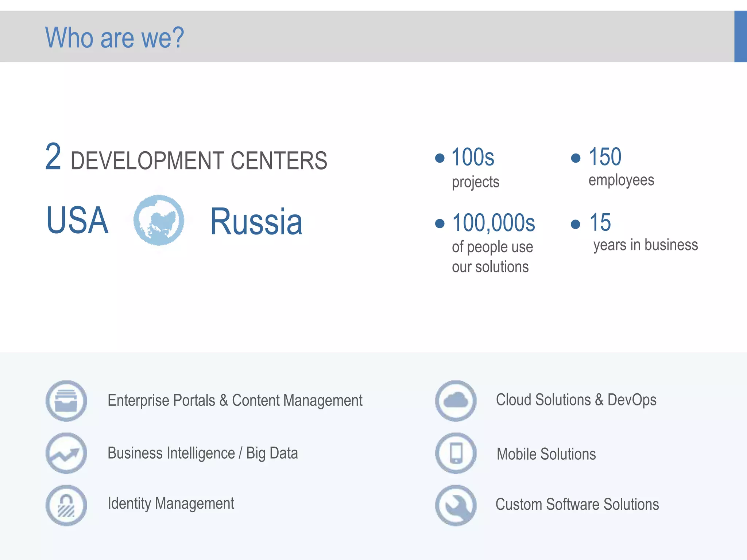Click the '15' years figure
747x560 pixels.
(600, 222)
